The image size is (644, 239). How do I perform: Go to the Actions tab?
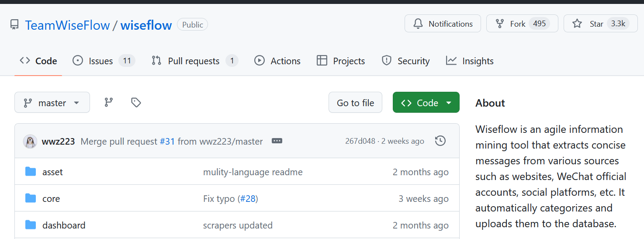(x=277, y=61)
